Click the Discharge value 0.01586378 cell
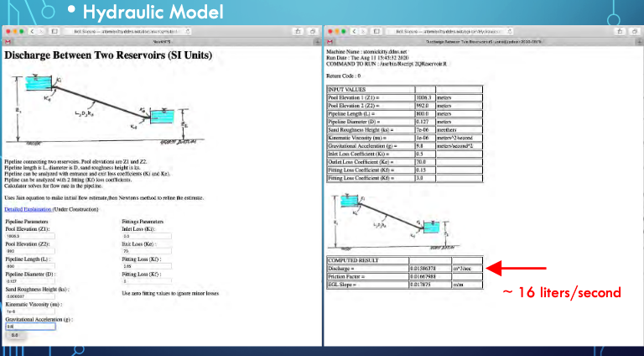This screenshot has height=356, width=644. [430, 269]
